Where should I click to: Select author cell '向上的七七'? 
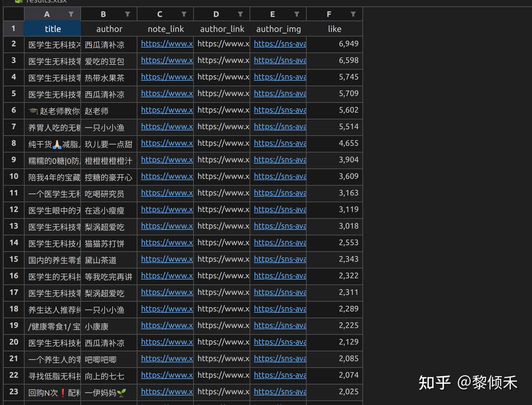[109, 375]
